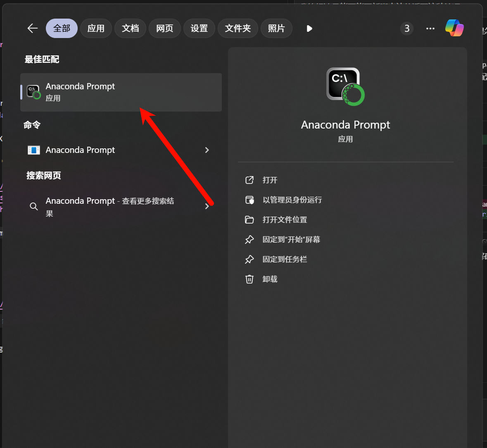Image resolution: width=487 pixels, height=448 pixels.
Task: Click the large Anaconda Prompt icon in preview pane
Action: point(345,86)
